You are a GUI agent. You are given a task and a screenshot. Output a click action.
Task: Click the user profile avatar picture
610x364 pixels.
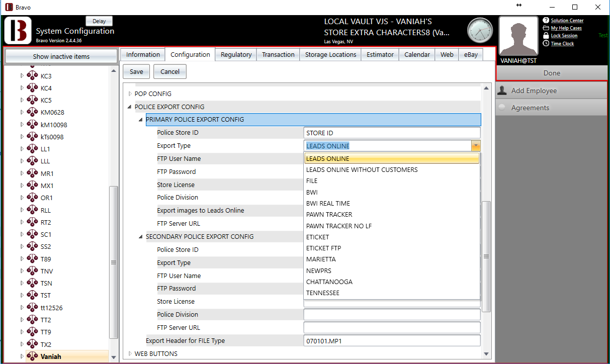tap(518, 36)
